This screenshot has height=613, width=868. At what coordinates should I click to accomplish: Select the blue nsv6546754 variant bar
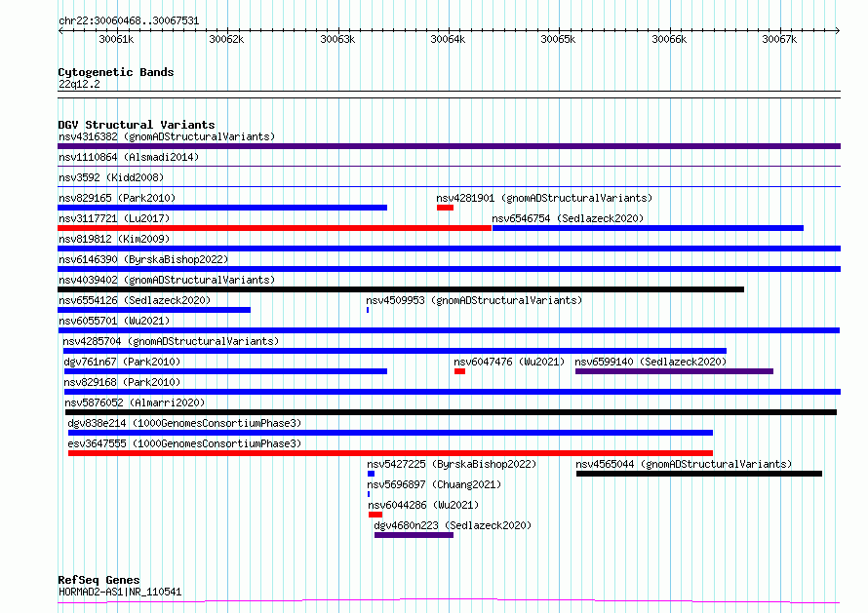[x=648, y=228]
